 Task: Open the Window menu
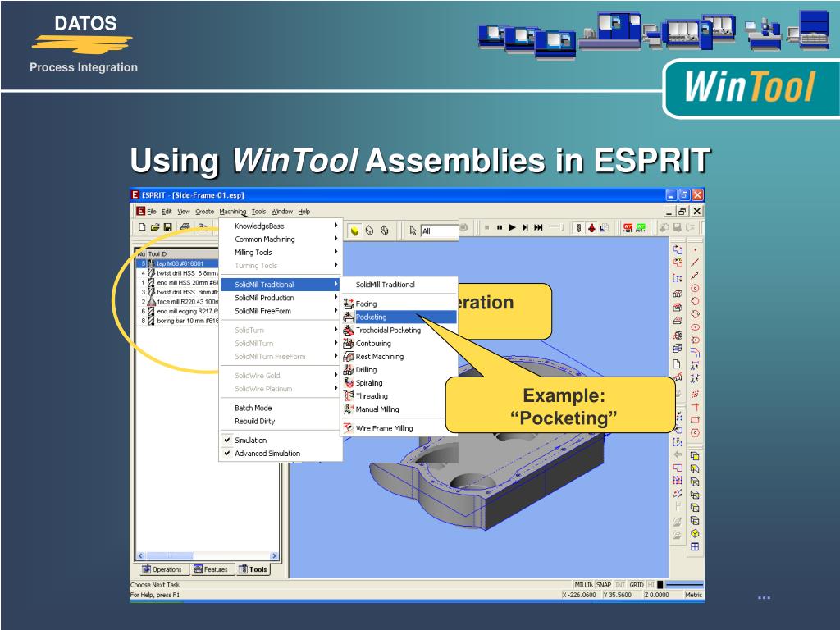(282, 212)
